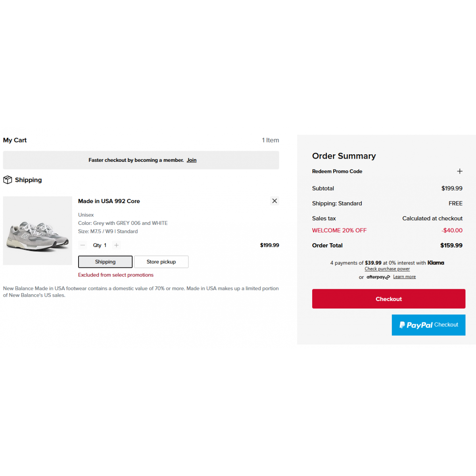Viewport: 476px width, 476px height.
Task: Expand Redeem Promo Code plus icon
Action: coord(460,171)
